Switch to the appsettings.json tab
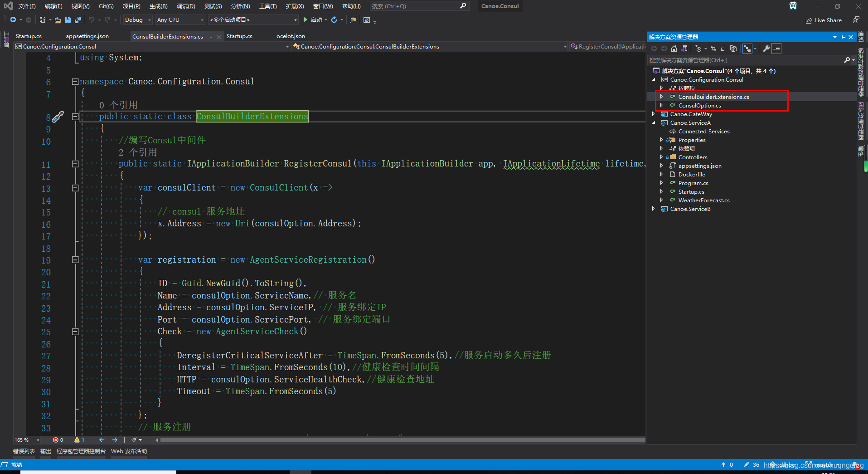This screenshot has height=474, width=868. (x=87, y=36)
